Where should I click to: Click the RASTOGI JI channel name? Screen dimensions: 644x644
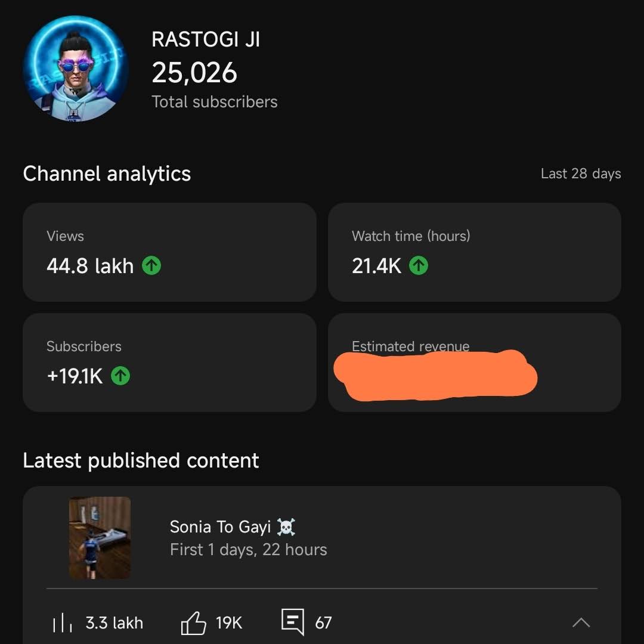click(x=206, y=39)
